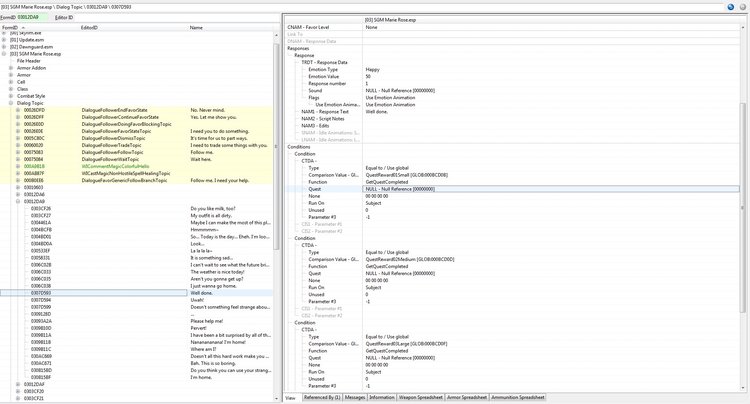Select the DialogueFollowerWaitTopic row

[136, 159]
